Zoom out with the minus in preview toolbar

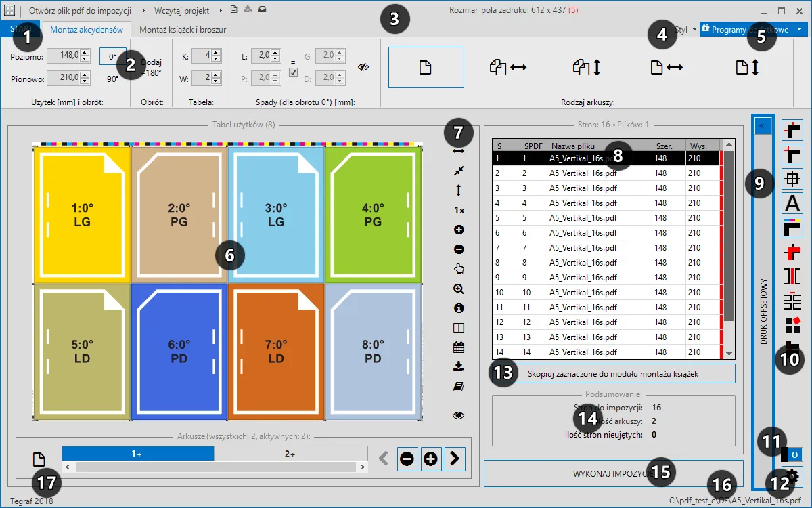459,249
